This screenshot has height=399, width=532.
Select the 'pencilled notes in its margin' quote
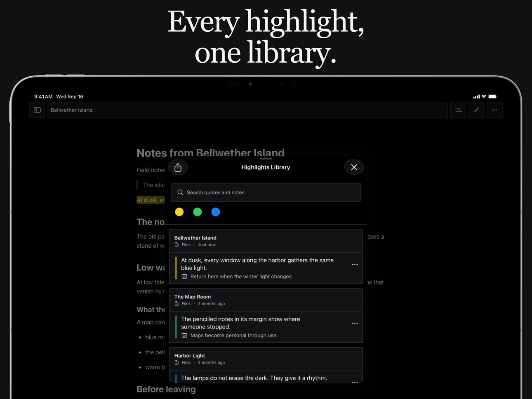coord(240,323)
